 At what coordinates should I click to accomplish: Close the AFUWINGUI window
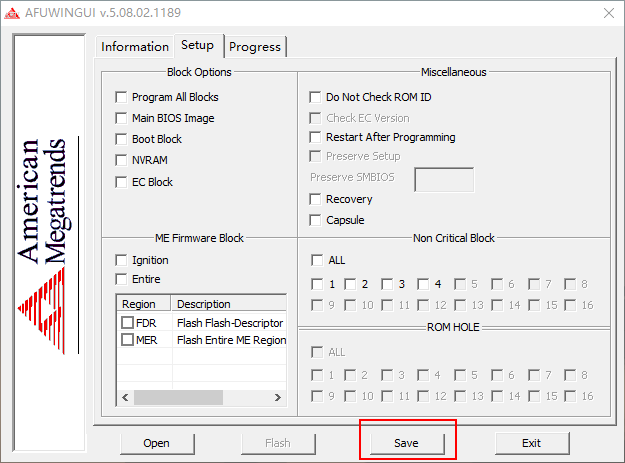coord(609,13)
